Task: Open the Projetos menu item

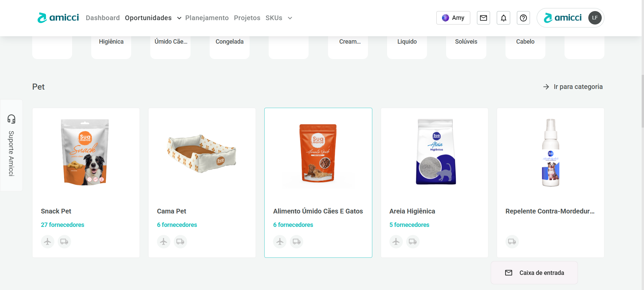Action: [x=247, y=18]
